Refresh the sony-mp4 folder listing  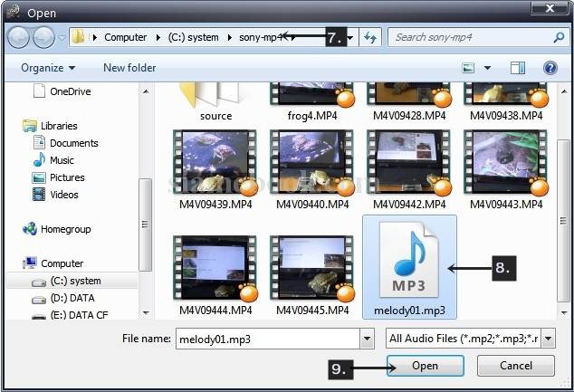[x=370, y=37]
